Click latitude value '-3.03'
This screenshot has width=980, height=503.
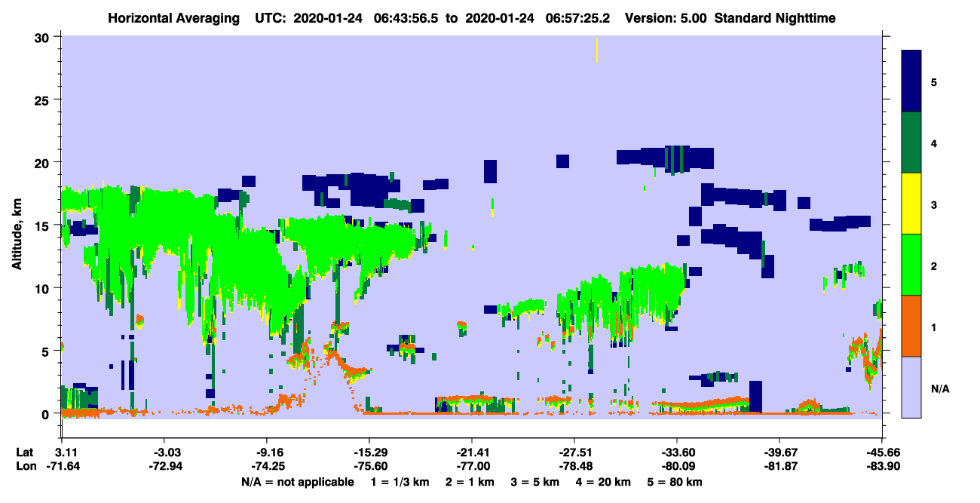point(165,452)
